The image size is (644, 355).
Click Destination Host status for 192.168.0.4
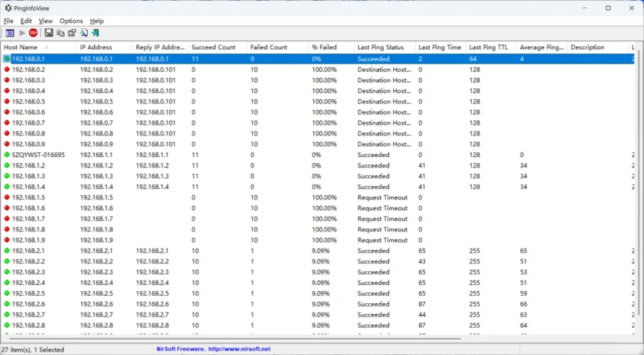[384, 90]
